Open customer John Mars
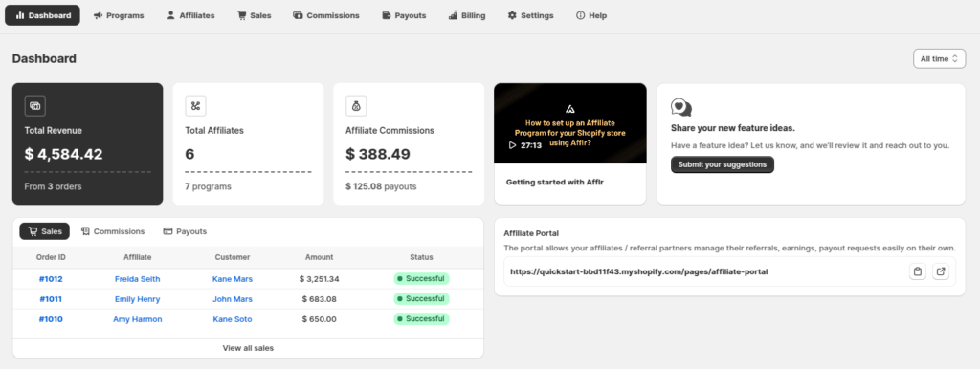The height and width of the screenshot is (369, 980). point(233,299)
